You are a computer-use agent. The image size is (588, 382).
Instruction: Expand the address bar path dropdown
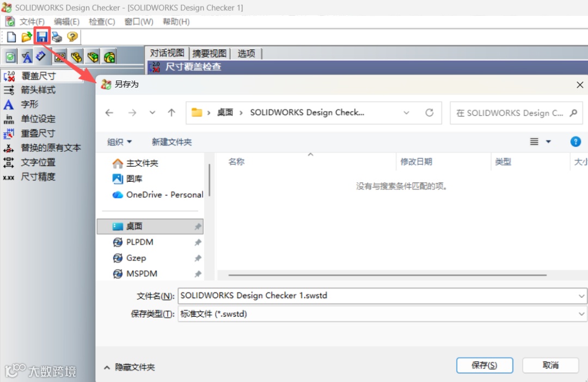tap(406, 113)
